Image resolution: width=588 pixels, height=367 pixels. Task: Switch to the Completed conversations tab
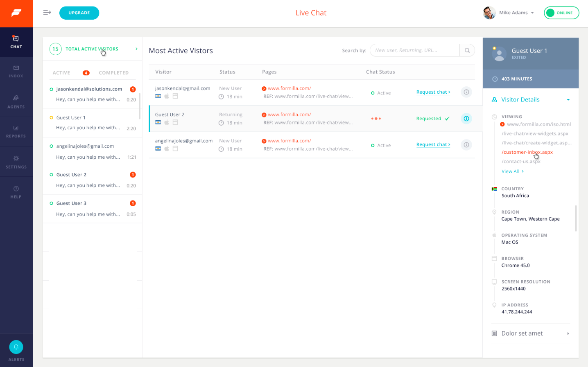tap(114, 72)
